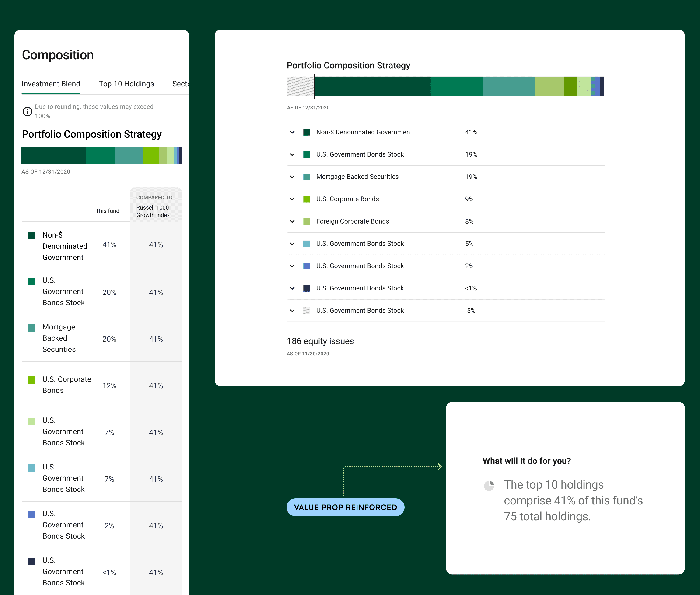Image resolution: width=700 pixels, height=595 pixels.
Task: Expand the row showing -5% allocation
Action: pos(292,310)
